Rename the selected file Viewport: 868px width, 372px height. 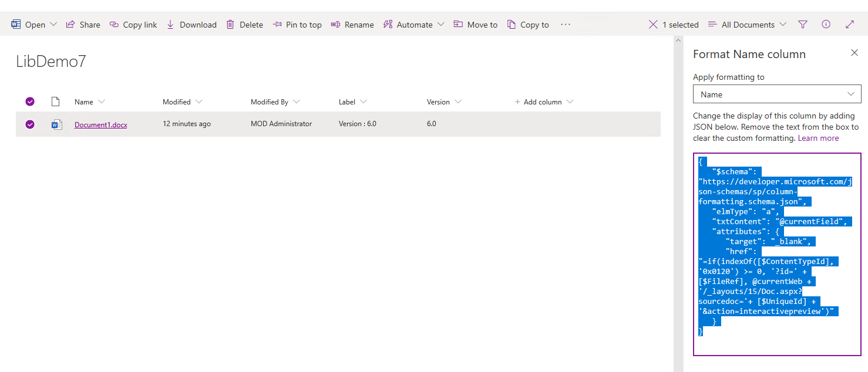coord(352,25)
